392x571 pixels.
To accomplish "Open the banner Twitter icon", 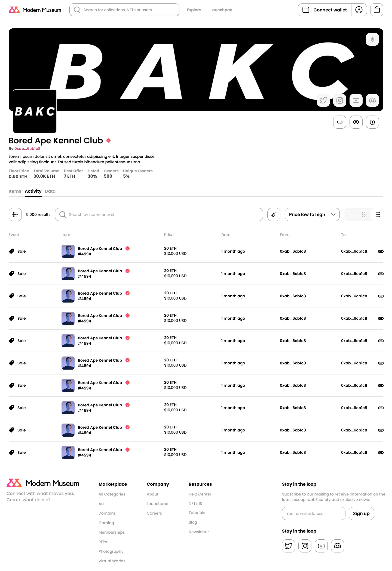I will pos(323,100).
